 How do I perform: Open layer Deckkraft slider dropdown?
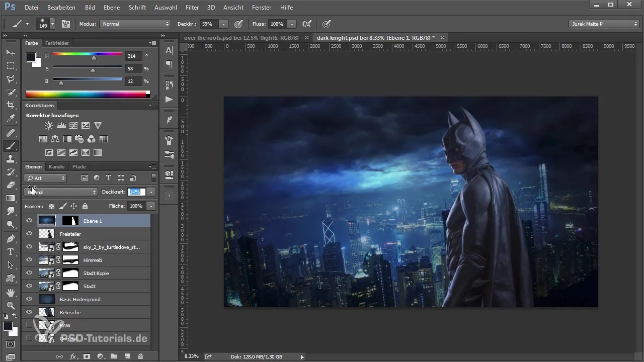click(151, 192)
